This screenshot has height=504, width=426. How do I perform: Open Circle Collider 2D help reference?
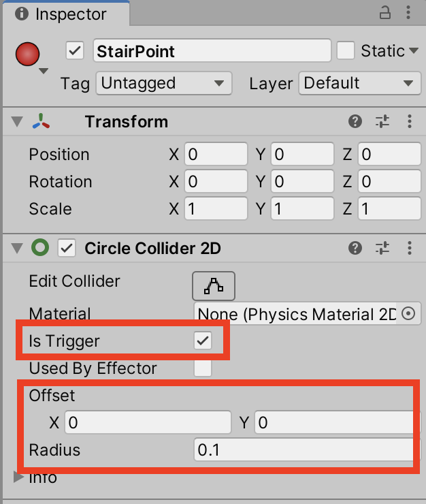[x=355, y=249]
